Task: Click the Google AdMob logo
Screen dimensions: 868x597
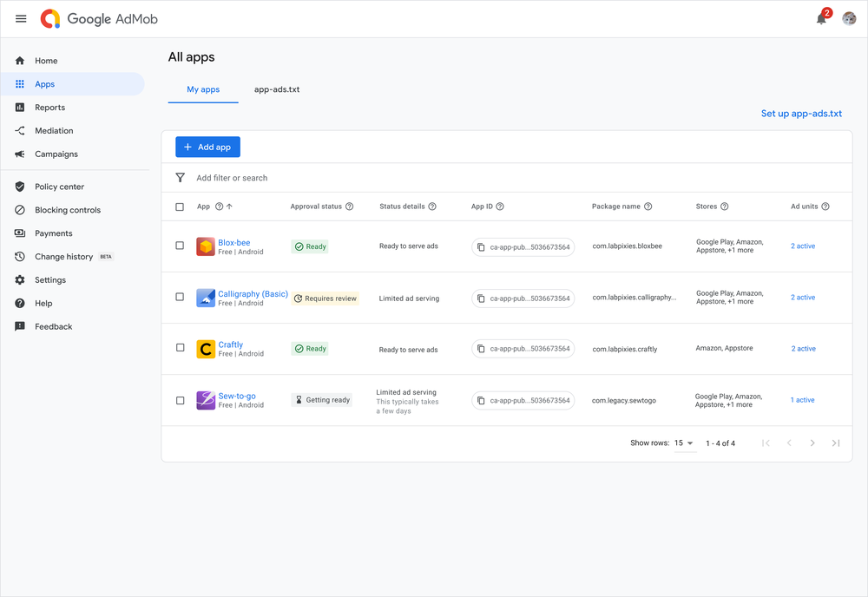Action: [97, 18]
